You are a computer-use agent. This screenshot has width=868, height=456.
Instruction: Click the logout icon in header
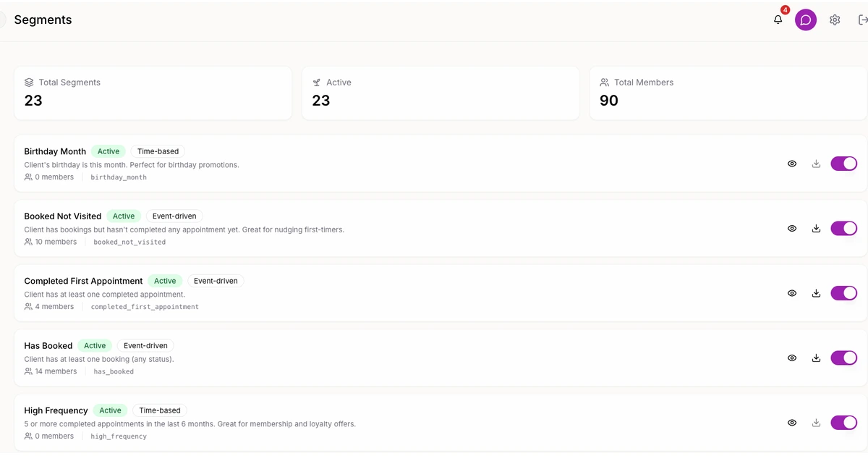coord(862,20)
